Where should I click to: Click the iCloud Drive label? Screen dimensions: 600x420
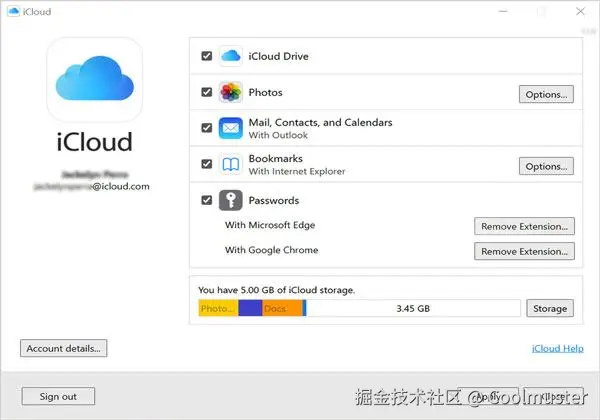point(278,56)
